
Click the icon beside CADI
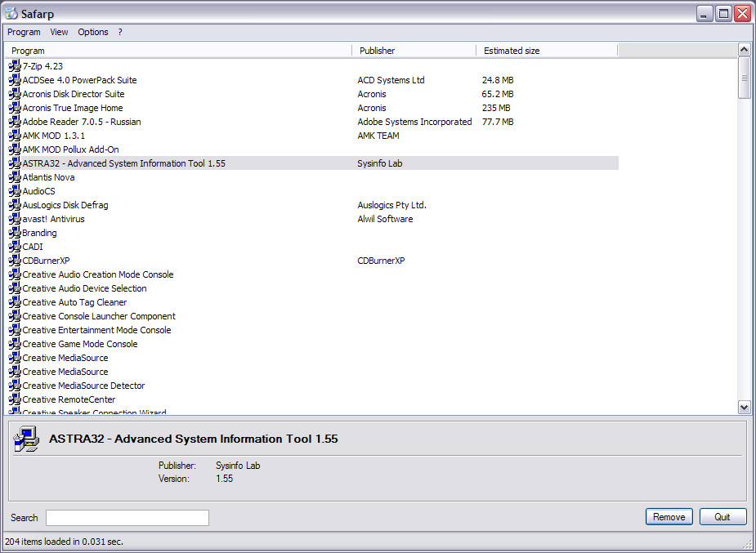pyautogui.click(x=15, y=247)
